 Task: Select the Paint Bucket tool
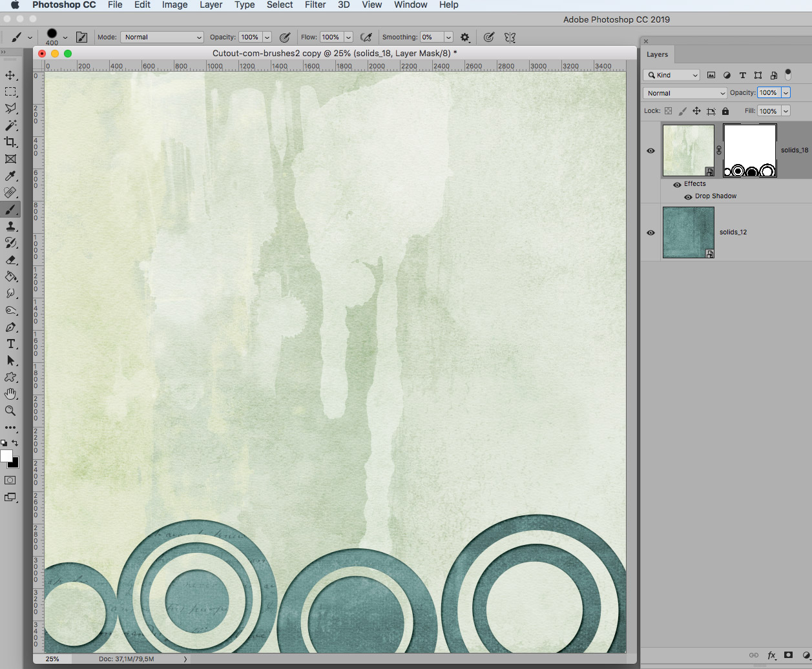coord(10,276)
